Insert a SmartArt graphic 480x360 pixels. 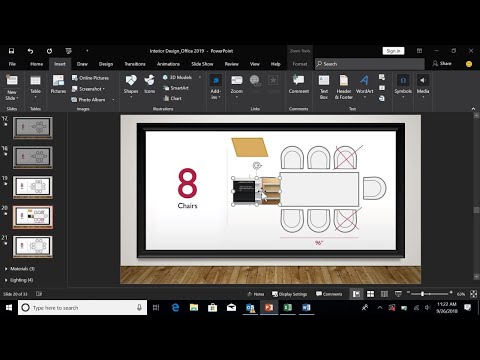[x=176, y=88]
